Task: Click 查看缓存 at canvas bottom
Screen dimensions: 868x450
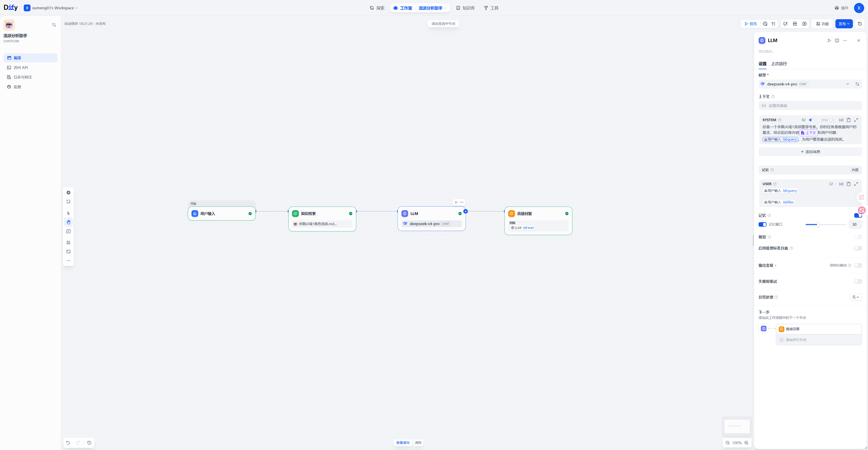Action: click(x=403, y=443)
